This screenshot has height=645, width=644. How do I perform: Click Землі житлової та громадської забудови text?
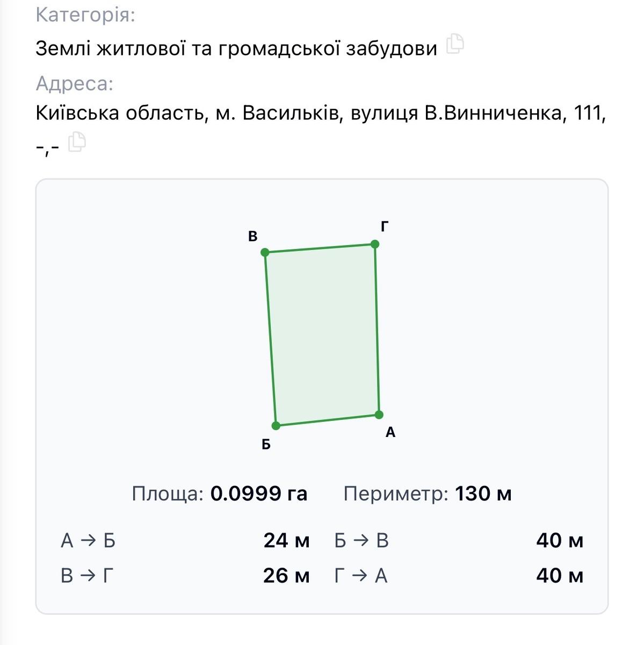tap(236, 48)
